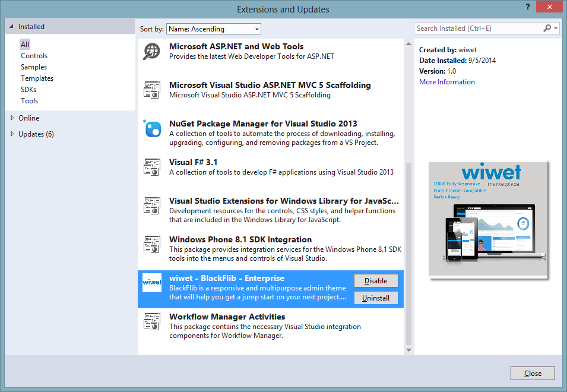Viewport: 567px width, 392px height.
Task: Open the Sort by dropdown
Action: click(x=213, y=29)
